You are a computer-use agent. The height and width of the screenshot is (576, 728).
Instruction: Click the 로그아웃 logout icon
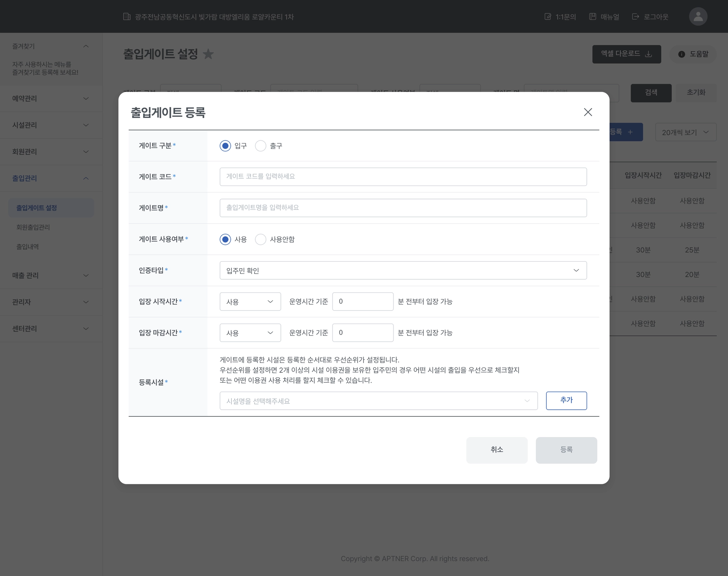pos(636,17)
